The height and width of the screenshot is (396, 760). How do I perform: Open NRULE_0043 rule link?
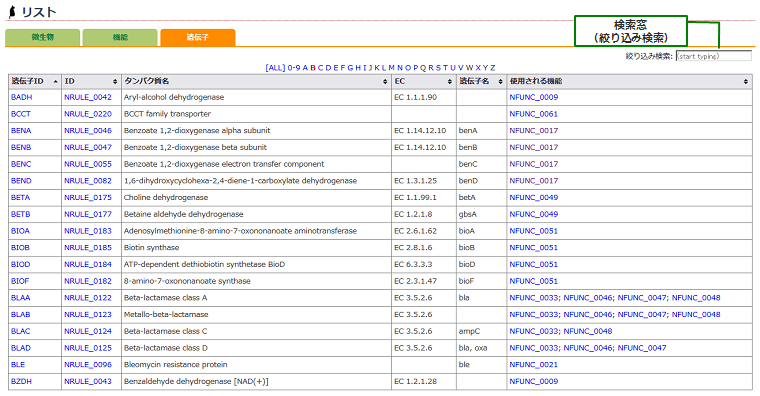(x=88, y=381)
